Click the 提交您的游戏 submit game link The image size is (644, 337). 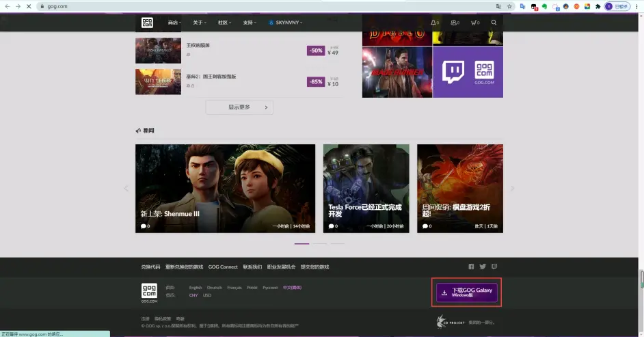pyautogui.click(x=314, y=267)
